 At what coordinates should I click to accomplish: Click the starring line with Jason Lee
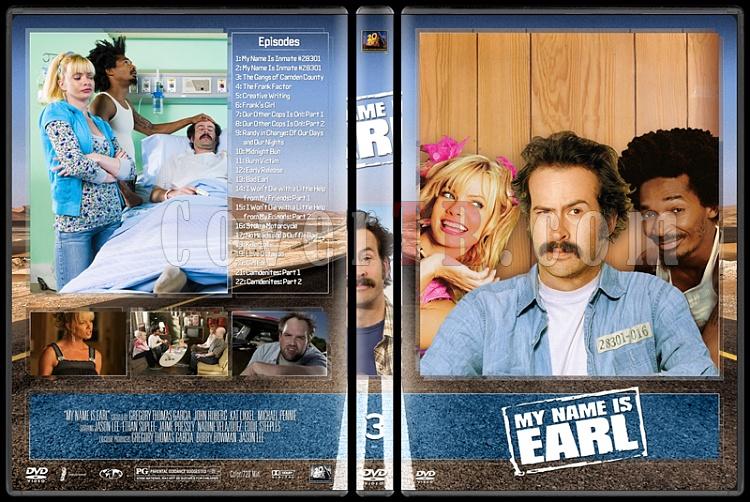pos(180,426)
